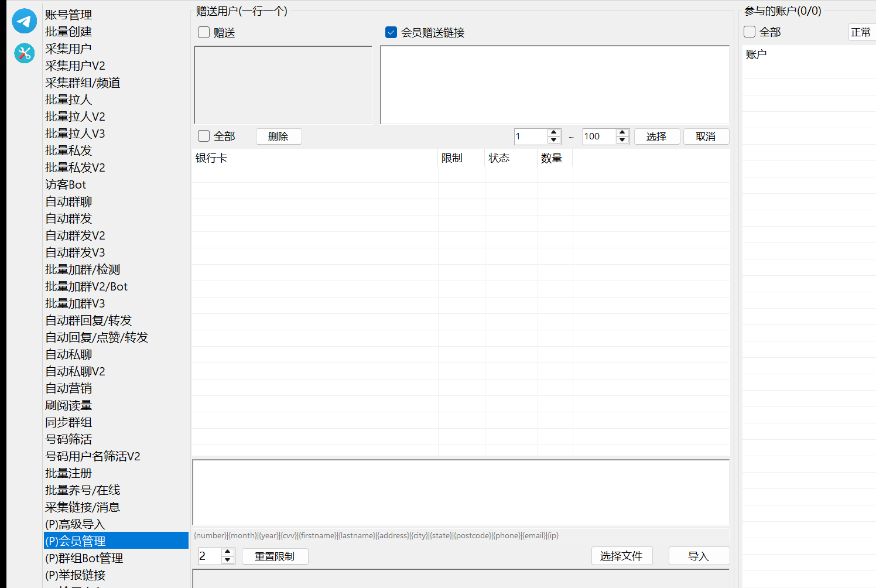Check 全部 box in 参与的账户 panel
876x588 pixels.
coord(750,32)
